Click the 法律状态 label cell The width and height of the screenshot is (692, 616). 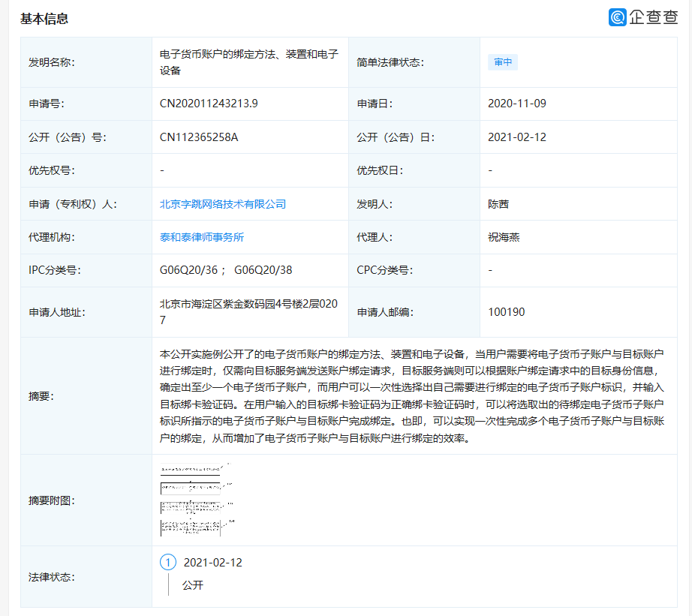point(86,577)
